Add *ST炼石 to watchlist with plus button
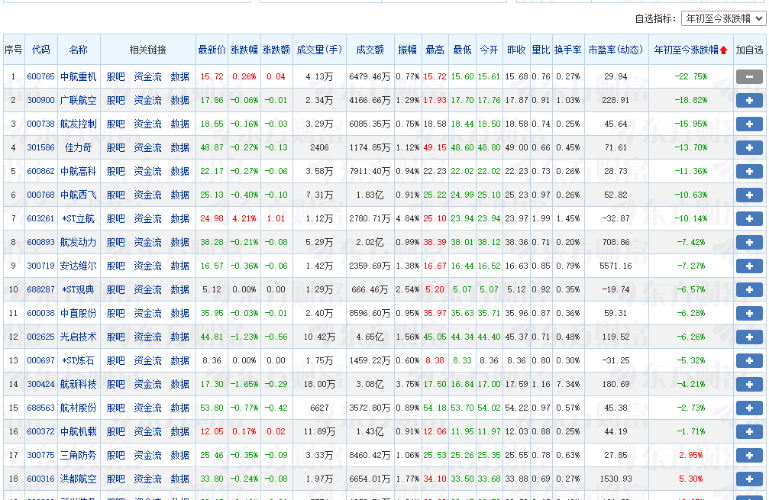 click(x=749, y=360)
